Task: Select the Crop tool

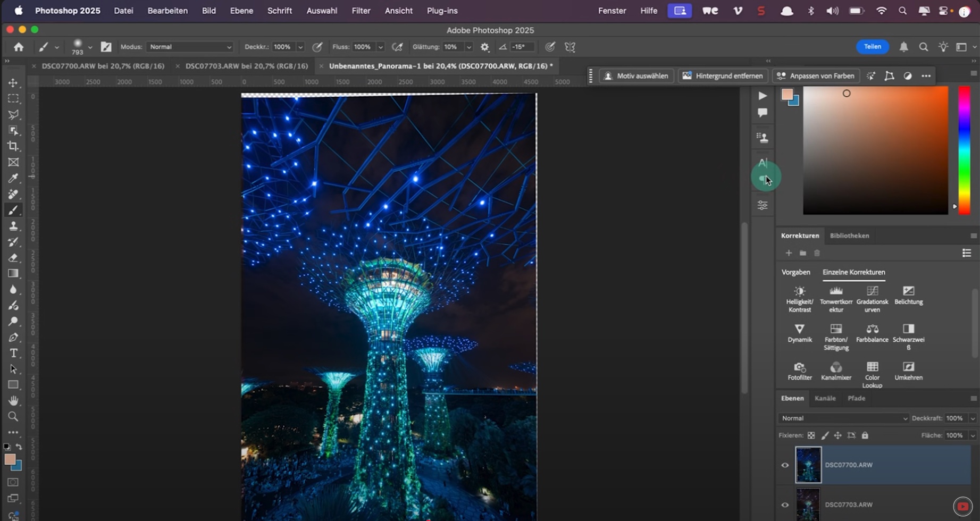Action: [13, 146]
